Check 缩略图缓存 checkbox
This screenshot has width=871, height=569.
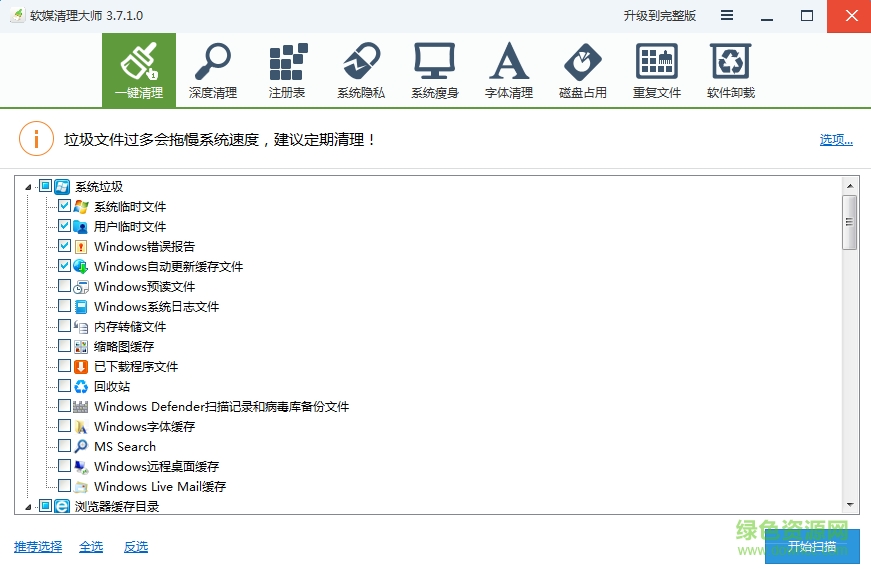tap(64, 346)
